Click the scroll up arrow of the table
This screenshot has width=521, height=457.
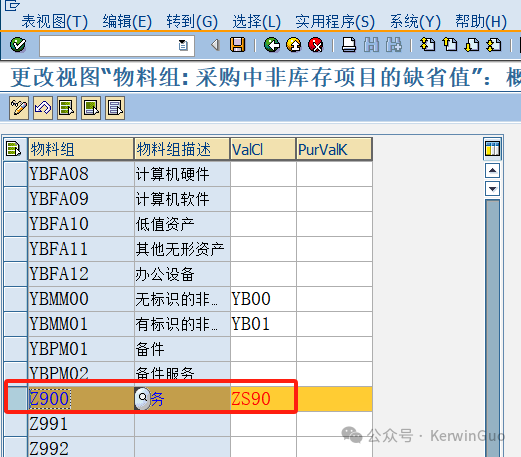click(492, 171)
